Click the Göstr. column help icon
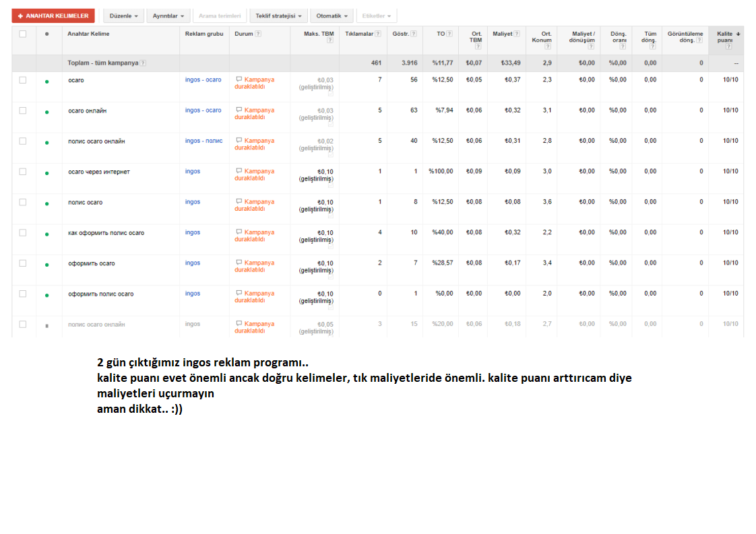This screenshot has width=756, height=534. pyautogui.click(x=414, y=34)
